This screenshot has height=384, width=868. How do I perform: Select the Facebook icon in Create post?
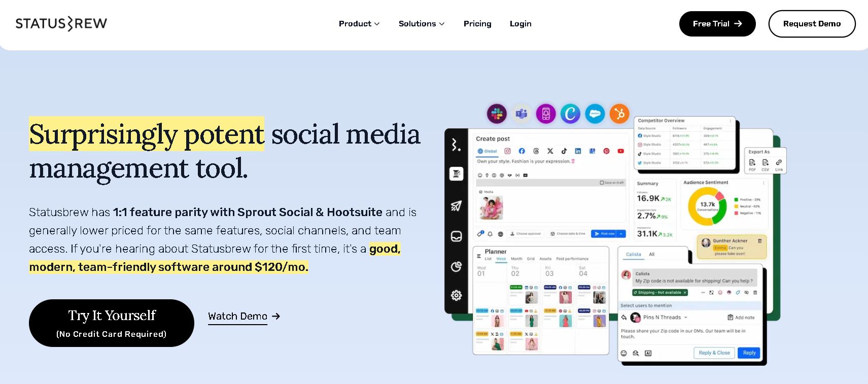[x=522, y=151]
